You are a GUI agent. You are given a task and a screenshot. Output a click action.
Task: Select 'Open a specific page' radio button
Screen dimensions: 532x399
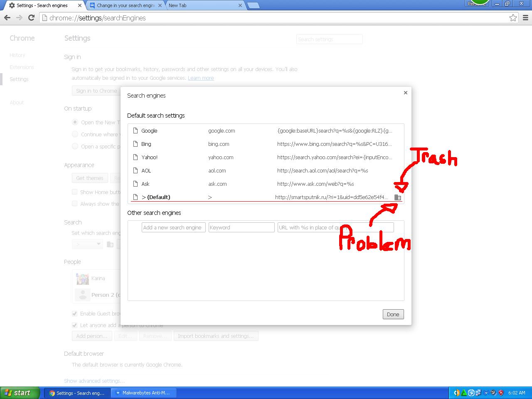tap(75, 146)
